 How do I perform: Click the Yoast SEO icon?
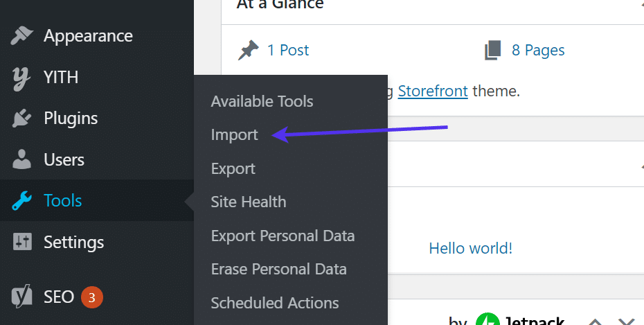(21, 297)
